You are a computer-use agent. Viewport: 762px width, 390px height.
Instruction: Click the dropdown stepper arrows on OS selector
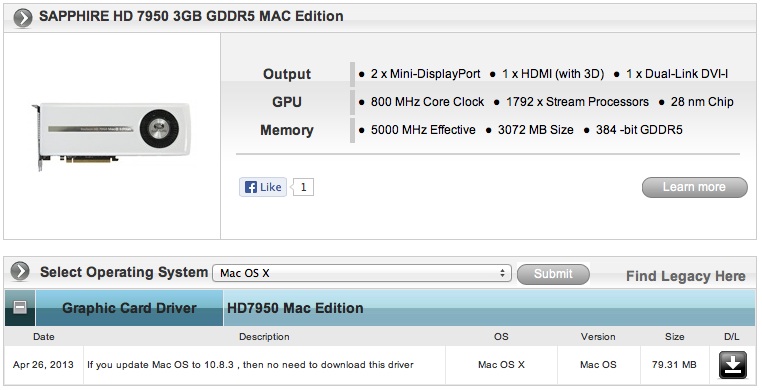(502, 273)
